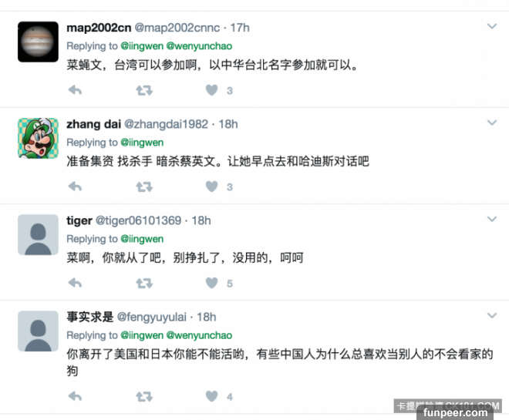Image resolution: width=509 pixels, height=420 pixels.
Task: Reply to map2002cn's tweet
Action: pos(75,90)
